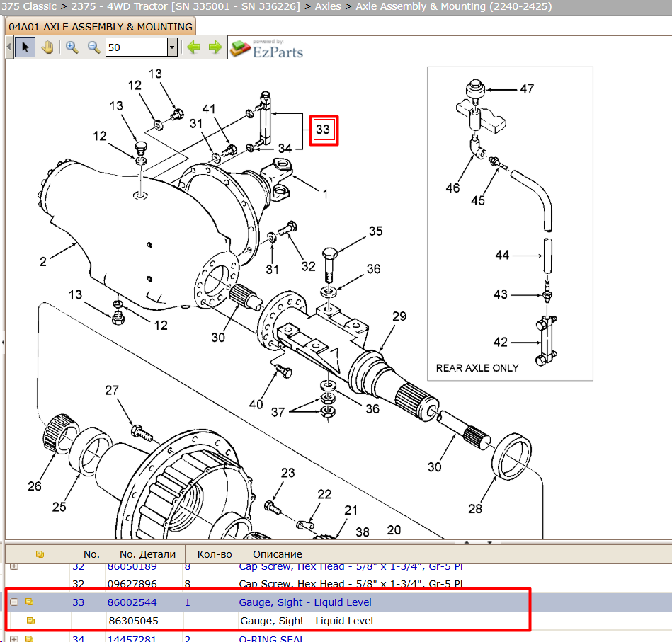The width and height of the screenshot is (672, 642).
Task: Click callout 37 for the nuts
Action: coord(278,412)
